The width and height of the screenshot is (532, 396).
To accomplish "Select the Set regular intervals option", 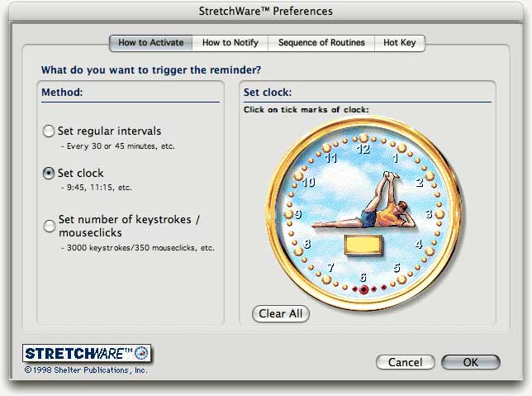I will tap(49, 131).
